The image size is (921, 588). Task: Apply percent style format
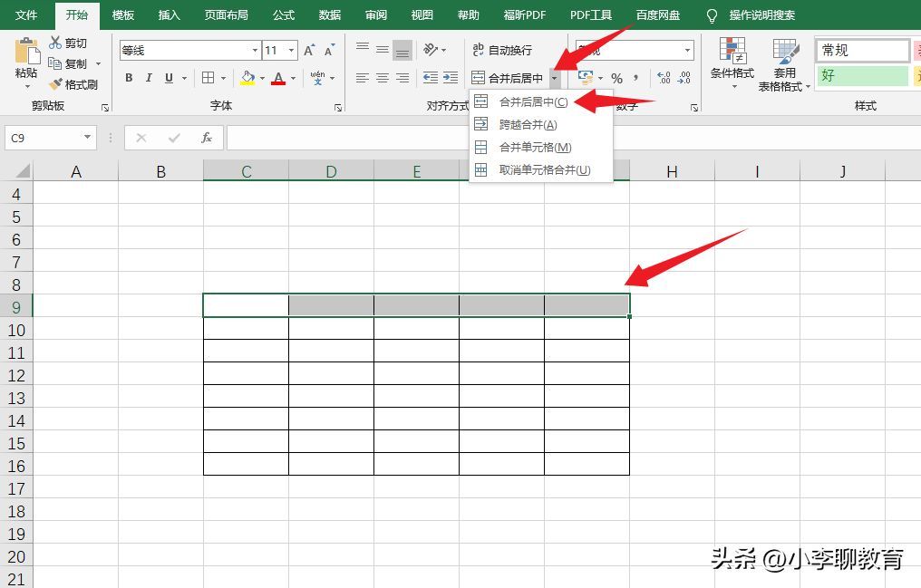(x=616, y=78)
